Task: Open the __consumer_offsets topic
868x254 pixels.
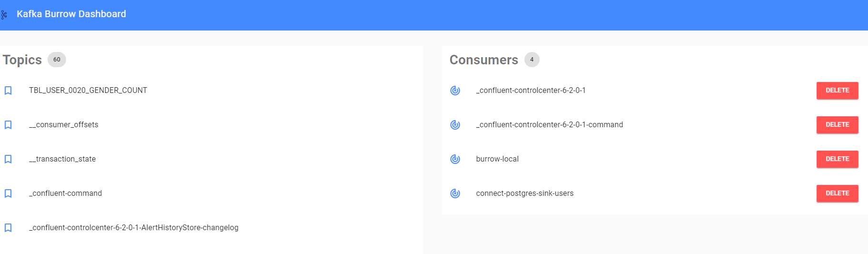Action: [x=64, y=125]
